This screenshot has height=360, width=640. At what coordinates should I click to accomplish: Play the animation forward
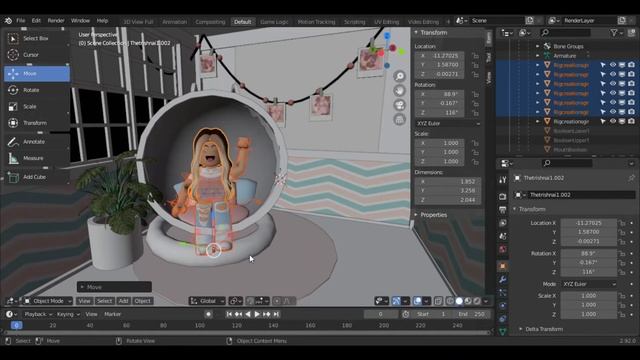point(257,314)
